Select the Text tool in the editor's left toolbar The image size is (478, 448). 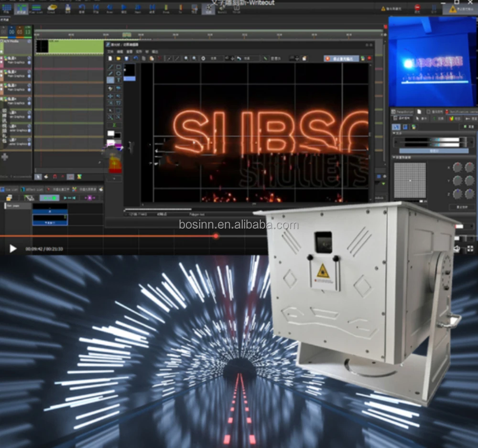coord(119,79)
